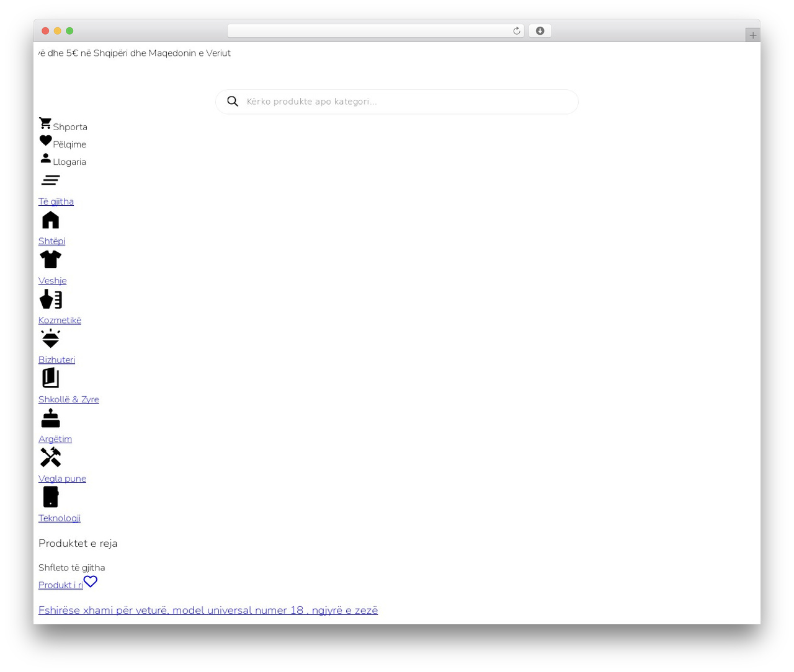
Task: Open the Të gjitha category link
Action: [x=56, y=201]
